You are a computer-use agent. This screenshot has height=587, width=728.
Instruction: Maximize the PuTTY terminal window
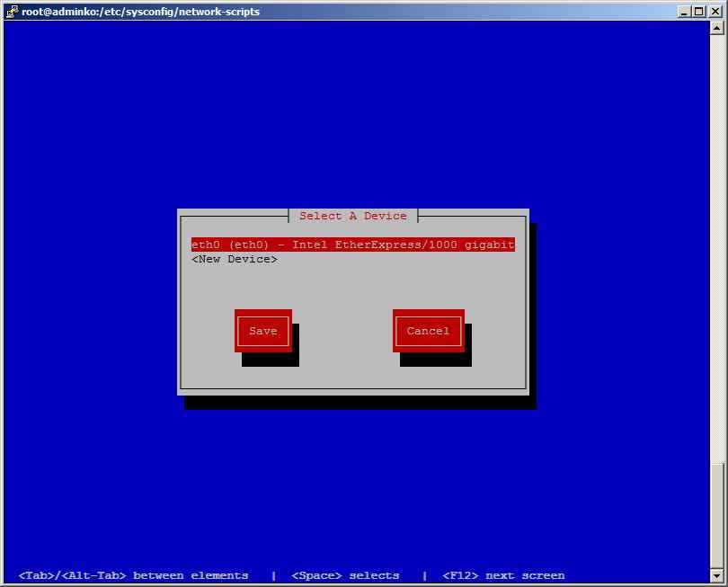pos(699,12)
